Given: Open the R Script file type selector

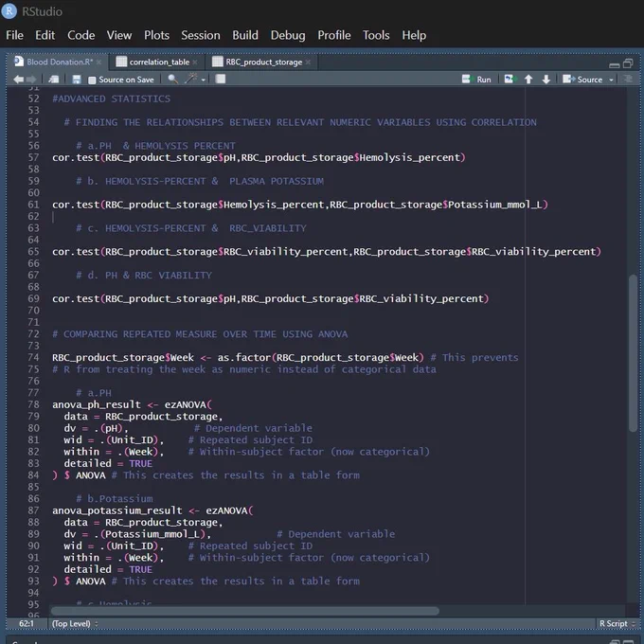Looking at the screenshot, I should 617,623.
